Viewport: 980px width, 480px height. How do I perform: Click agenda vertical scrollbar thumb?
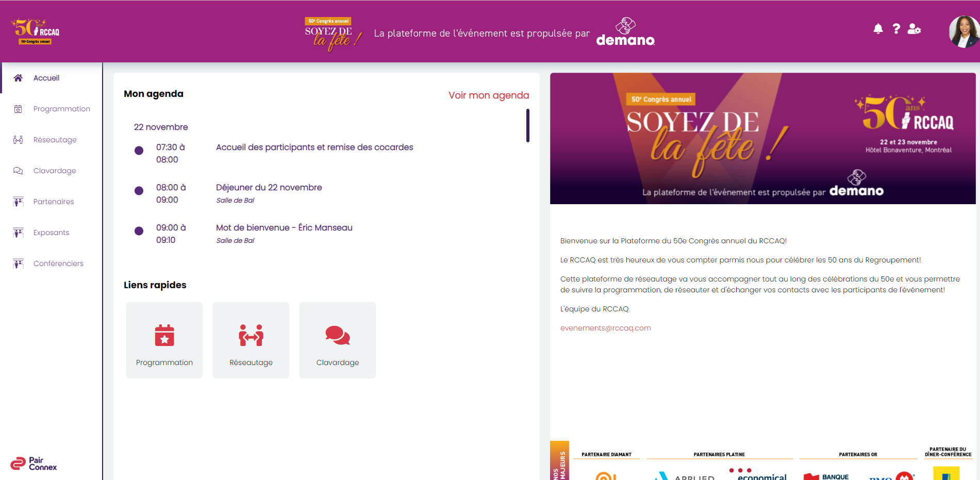(x=528, y=125)
